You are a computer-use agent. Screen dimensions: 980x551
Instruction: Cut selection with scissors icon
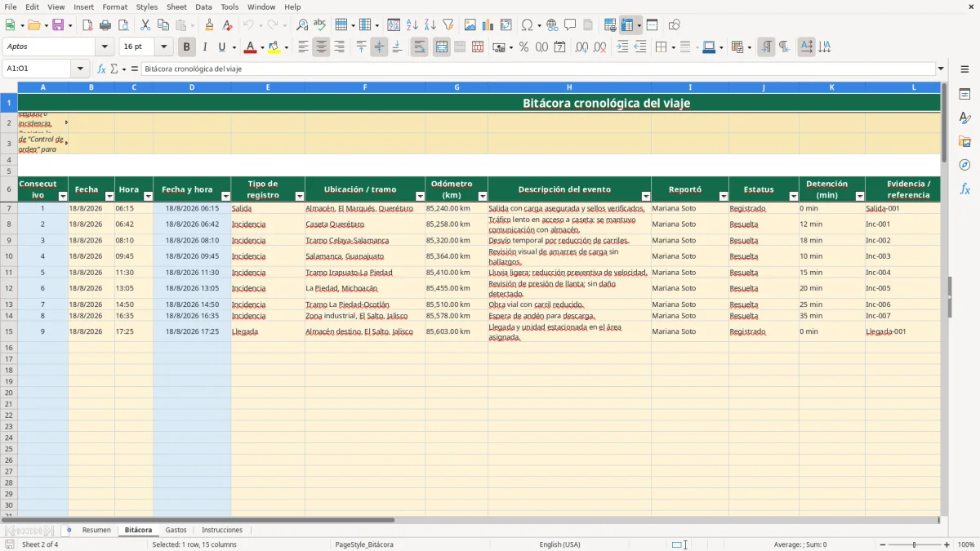[145, 25]
